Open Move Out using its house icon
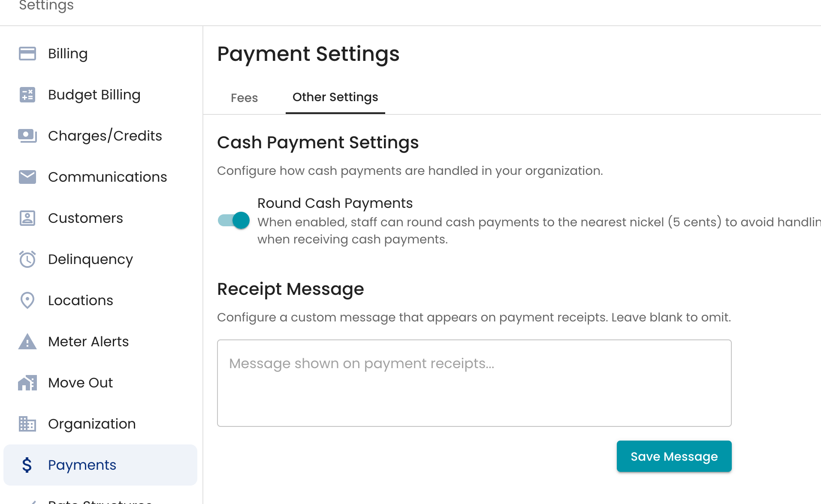Image resolution: width=821 pixels, height=504 pixels. [x=27, y=383]
